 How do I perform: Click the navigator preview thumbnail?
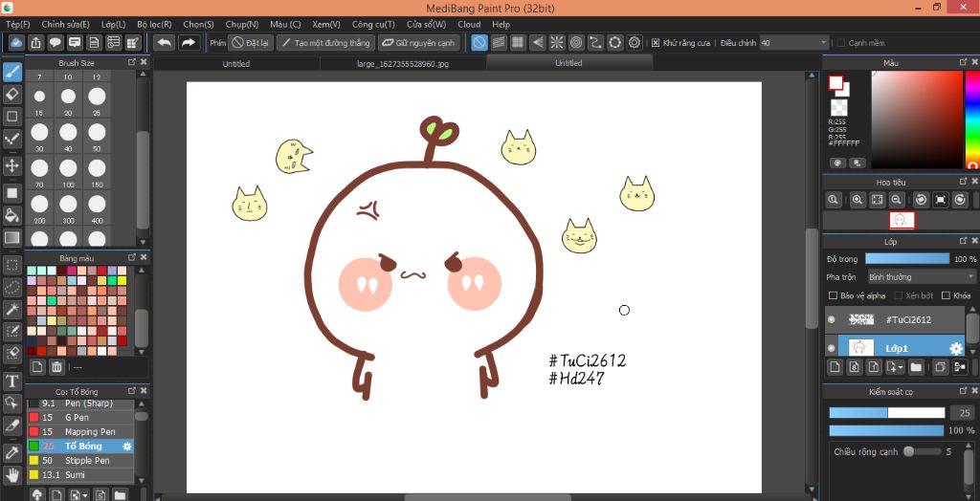click(x=902, y=221)
